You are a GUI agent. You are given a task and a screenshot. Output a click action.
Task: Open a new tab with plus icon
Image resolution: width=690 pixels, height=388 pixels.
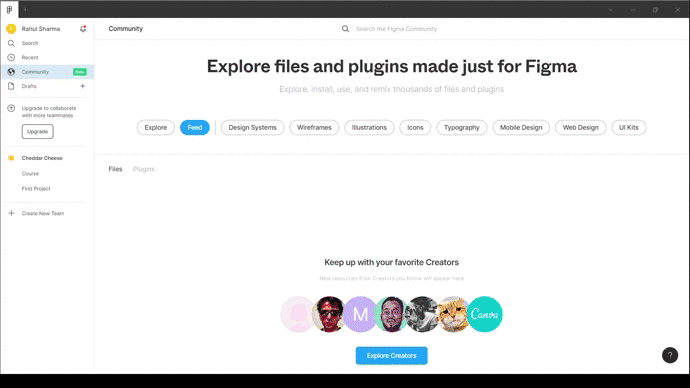coord(26,10)
